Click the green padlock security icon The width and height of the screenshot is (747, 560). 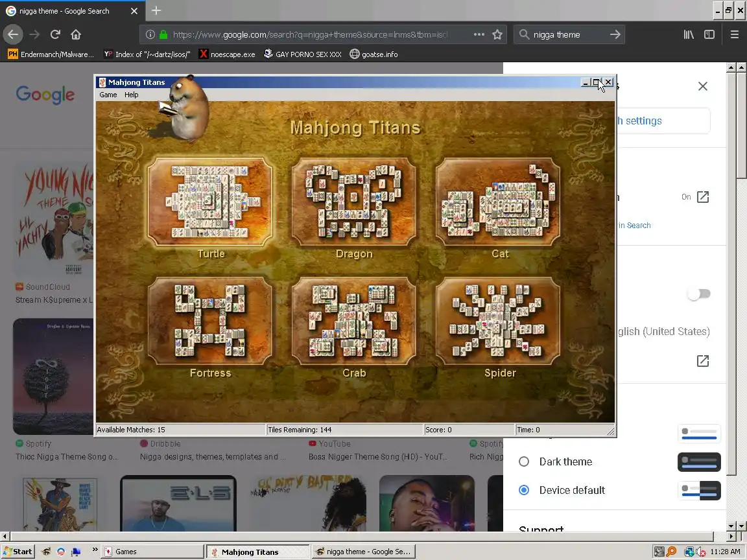pos(163,34)
